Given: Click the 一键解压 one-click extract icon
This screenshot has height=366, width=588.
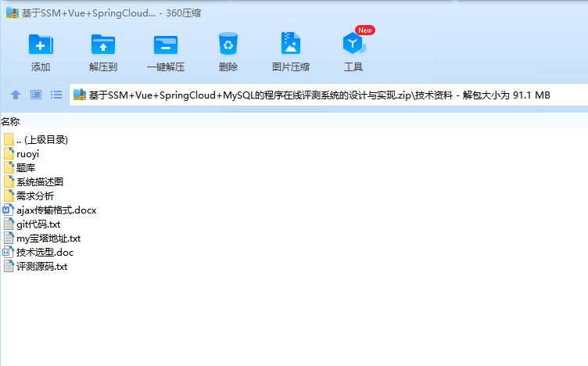Looking at the screenshot, I should pos(166,45).
